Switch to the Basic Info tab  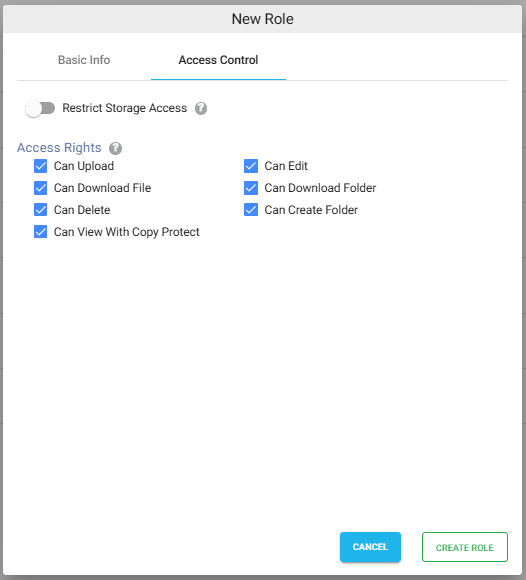tap(84, 60)
